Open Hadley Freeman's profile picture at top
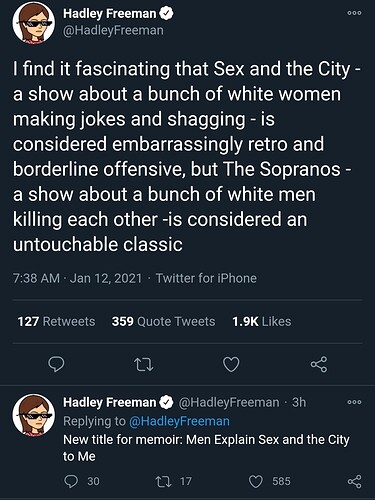Screen dimensions: 375x500 click(34, 23)
